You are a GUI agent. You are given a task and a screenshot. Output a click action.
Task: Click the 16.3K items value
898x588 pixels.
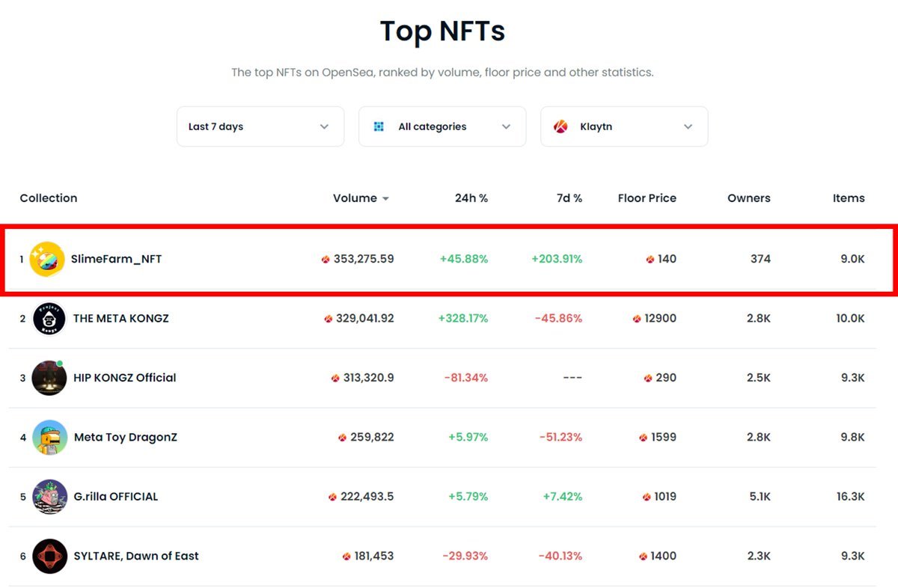(850, 496)
